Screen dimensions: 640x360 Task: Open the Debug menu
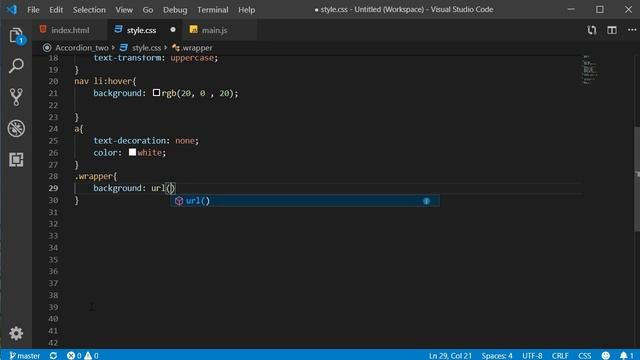coord(175,9)
